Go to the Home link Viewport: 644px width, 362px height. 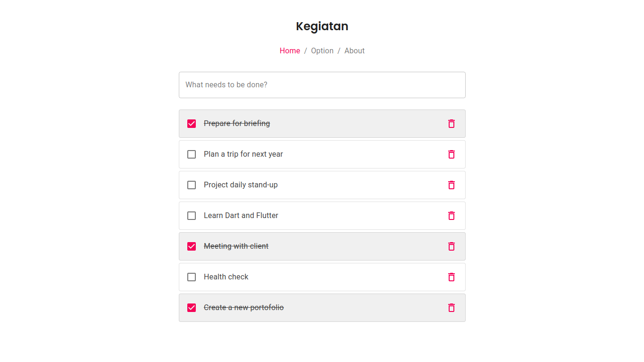pos(290,51)
